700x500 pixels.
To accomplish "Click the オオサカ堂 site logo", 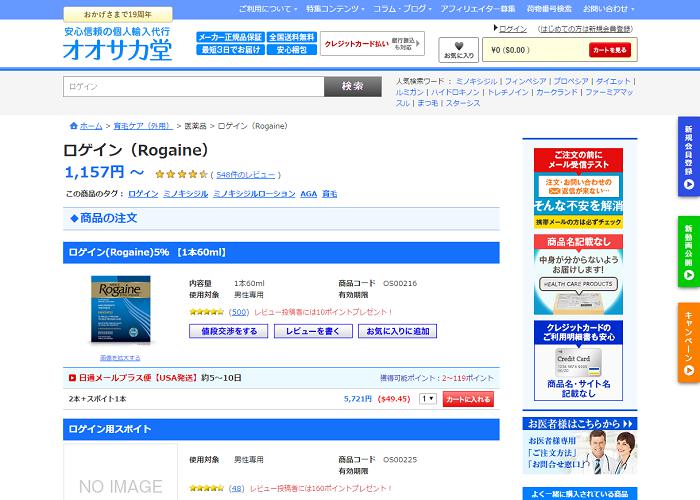I will 117,44.
